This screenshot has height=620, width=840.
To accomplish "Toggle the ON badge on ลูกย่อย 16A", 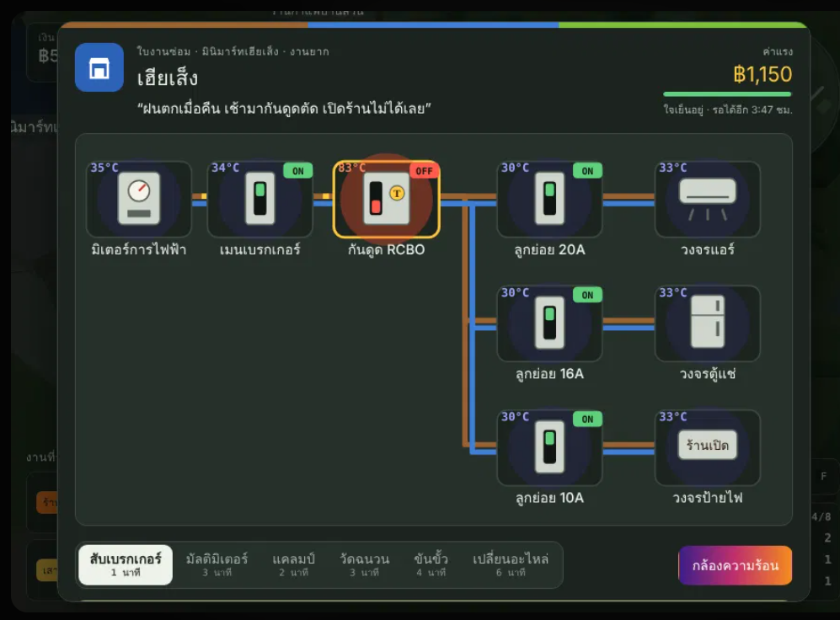I will pos(588,295).
